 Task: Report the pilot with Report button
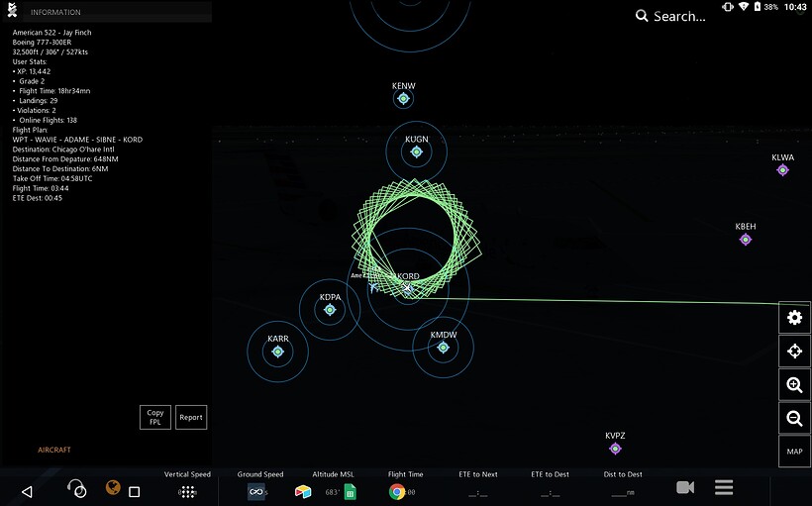(x=191, y=418)
